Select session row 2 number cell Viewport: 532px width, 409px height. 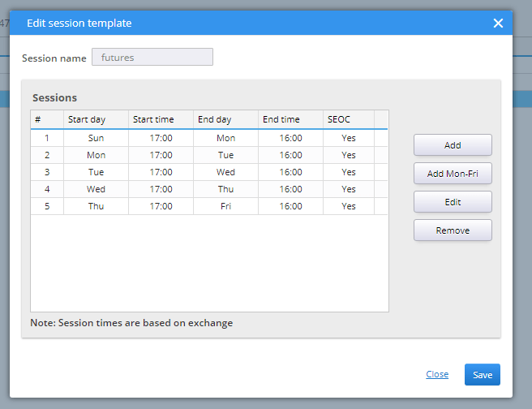(x=47, y=155)
